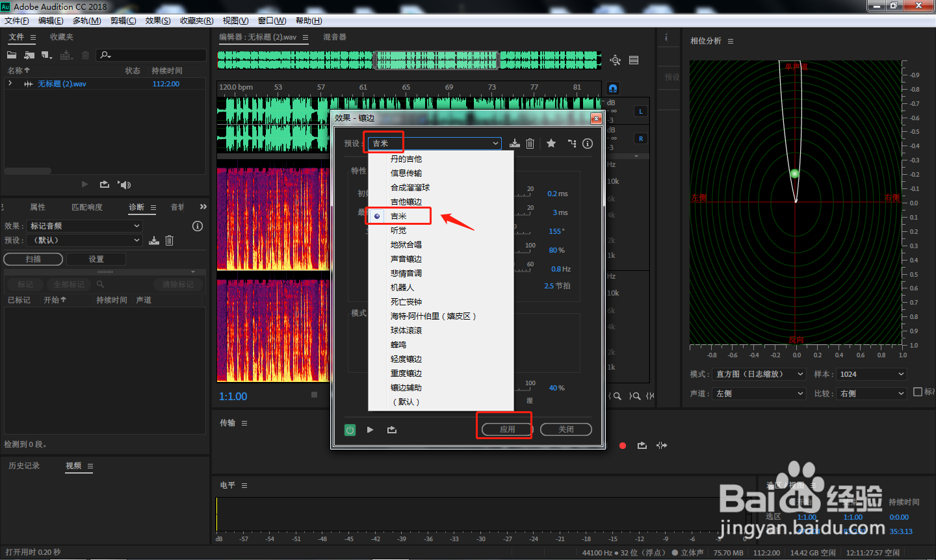
Task: Select the 地狱合唱 preset
Action: (x=441, y=245)
